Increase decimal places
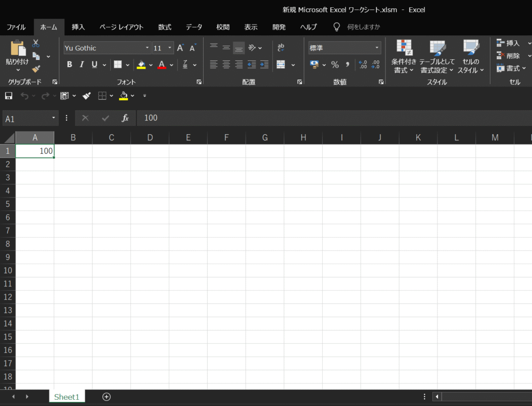 tap(363, 64)
